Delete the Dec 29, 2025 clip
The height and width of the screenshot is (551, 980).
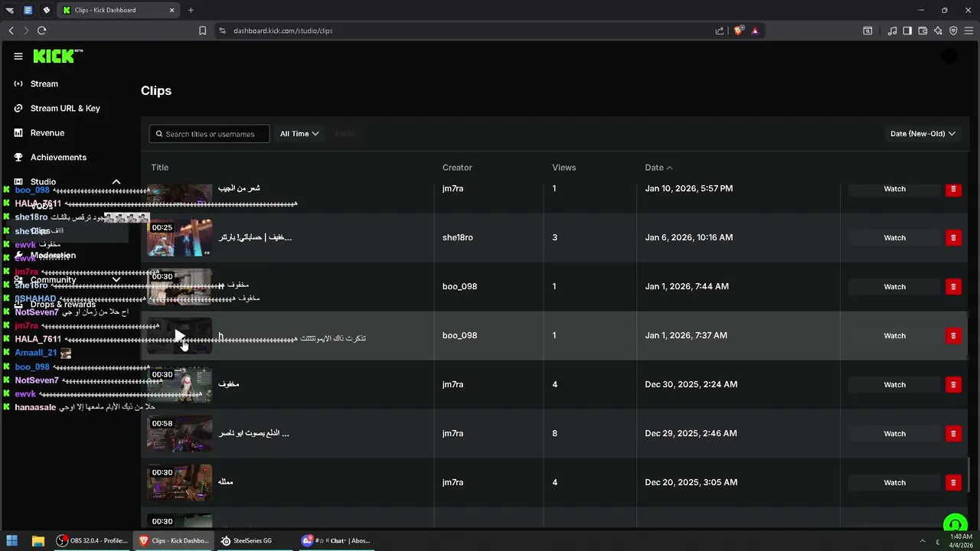click(953, 434)
